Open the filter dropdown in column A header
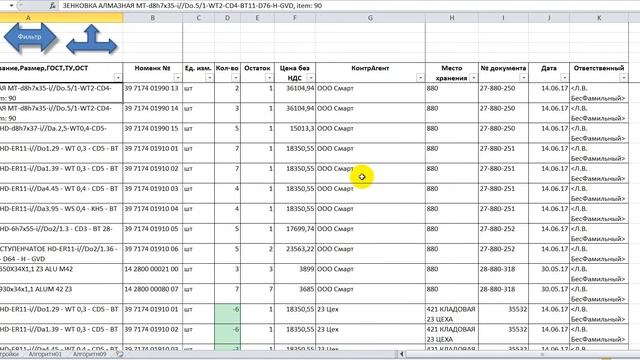 tap(118, 78)
